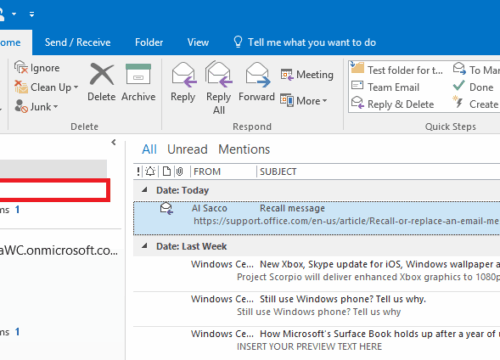The width and height of the screenshot is (500, 360).
Task: Click the Quick Steps group label
Action: [450, 126]
